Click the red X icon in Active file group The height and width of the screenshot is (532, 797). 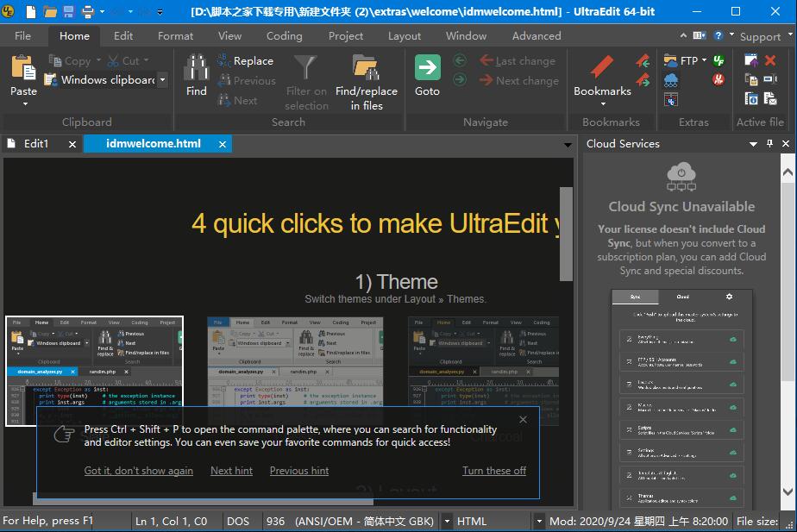pos(770,60)
